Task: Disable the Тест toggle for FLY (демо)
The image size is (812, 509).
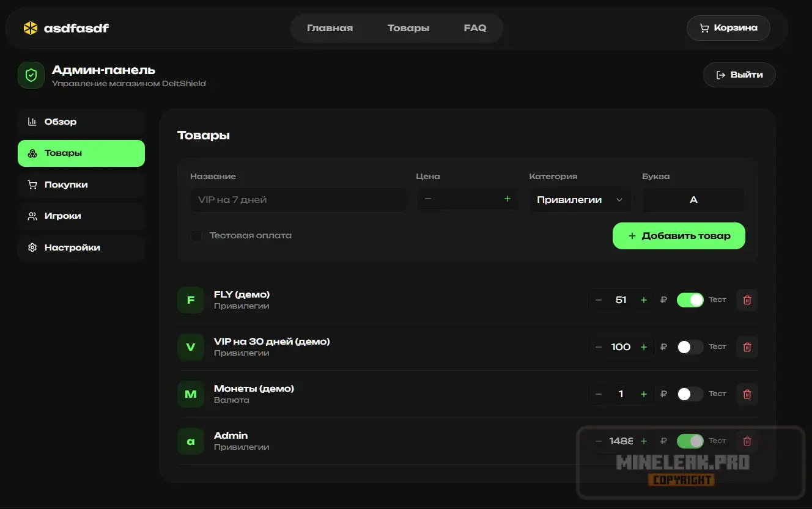Action: [x=690, y=300]
